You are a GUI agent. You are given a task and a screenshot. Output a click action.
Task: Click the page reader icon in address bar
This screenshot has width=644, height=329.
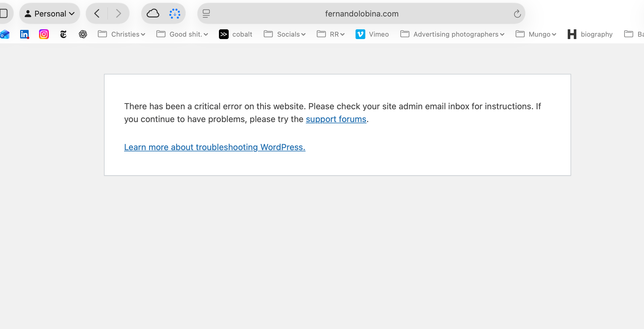pyautogui.click(x=206, y=14)
